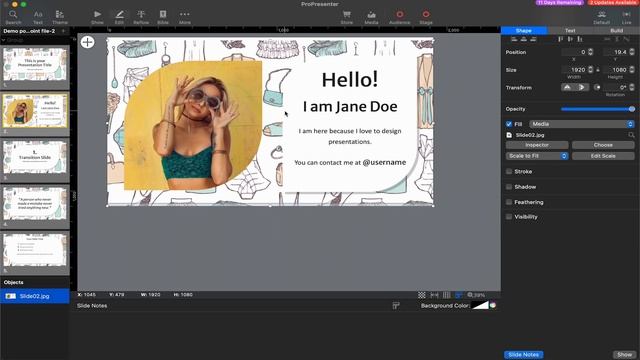Align the object to the bottom

580,39
